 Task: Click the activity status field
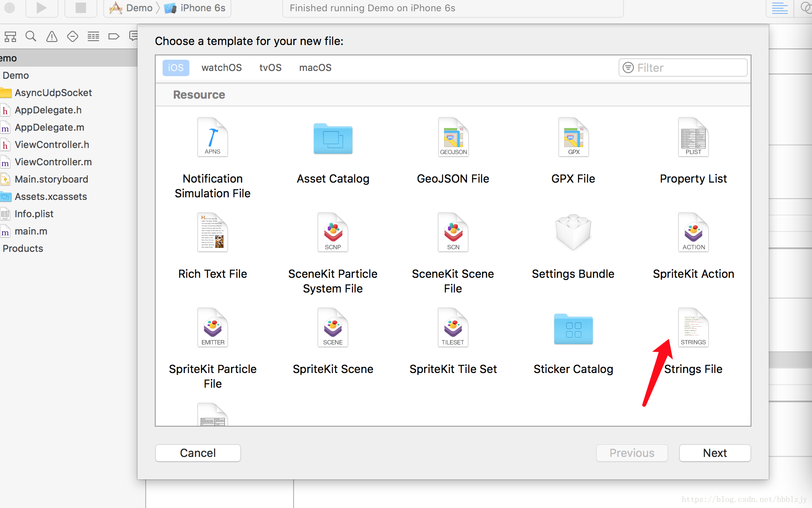pyautogui.click(x=453, y=8)
